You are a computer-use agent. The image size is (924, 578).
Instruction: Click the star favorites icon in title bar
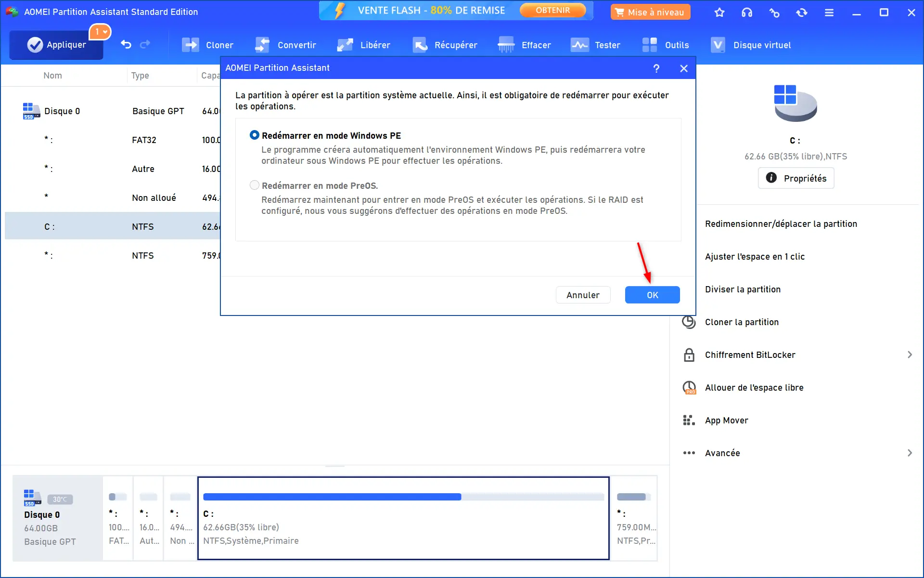719,13
